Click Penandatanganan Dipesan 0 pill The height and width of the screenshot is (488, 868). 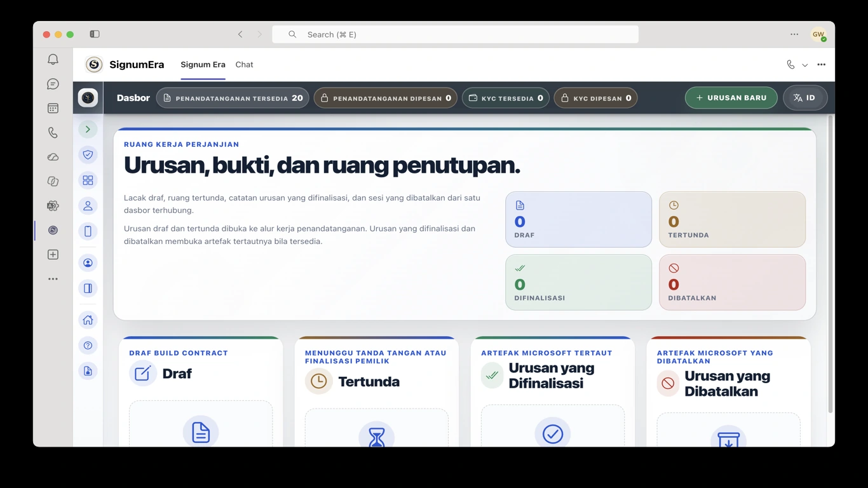pyautogui.click(x=385, y=98)
